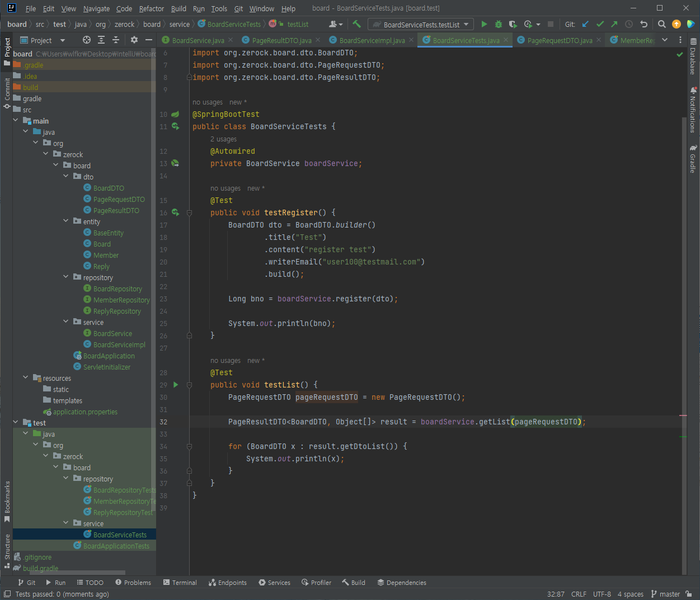Open the run configuration dropdown
The height and width of the screenshot is (600, 700).
tap(421, 24)
